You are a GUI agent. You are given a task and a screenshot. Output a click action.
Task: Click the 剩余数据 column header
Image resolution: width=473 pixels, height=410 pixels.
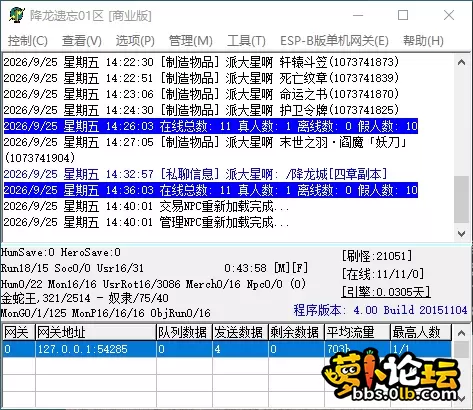pos(296,332)
